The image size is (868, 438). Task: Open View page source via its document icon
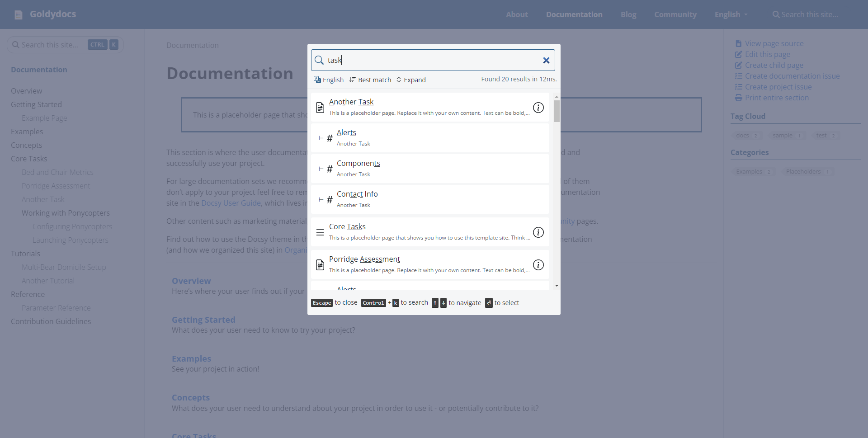[739, 43]
